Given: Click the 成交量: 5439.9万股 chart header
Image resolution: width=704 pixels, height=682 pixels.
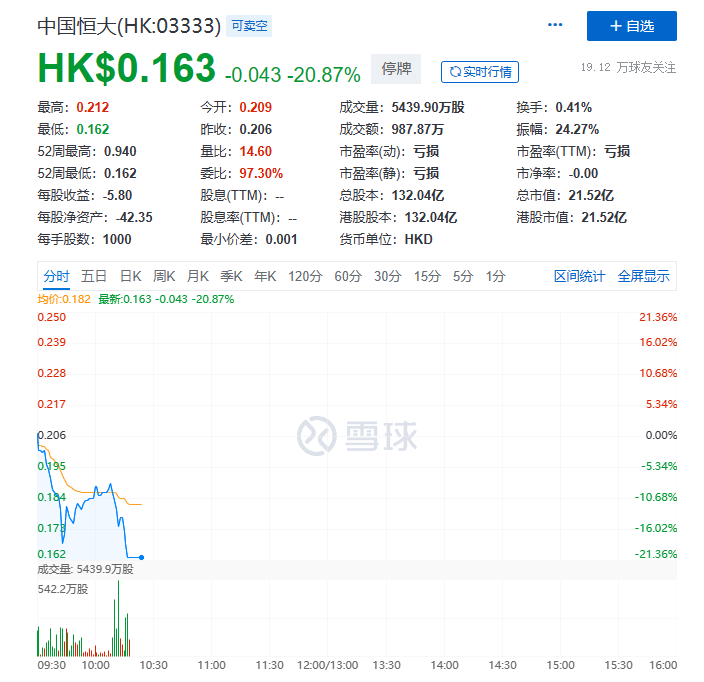Looking at the screenshot, I should [x=85, y=569].
